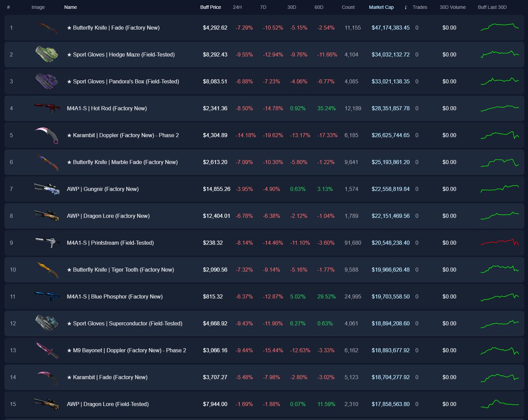Sort by the Name column header
The image size is (528, 420).
70,7
